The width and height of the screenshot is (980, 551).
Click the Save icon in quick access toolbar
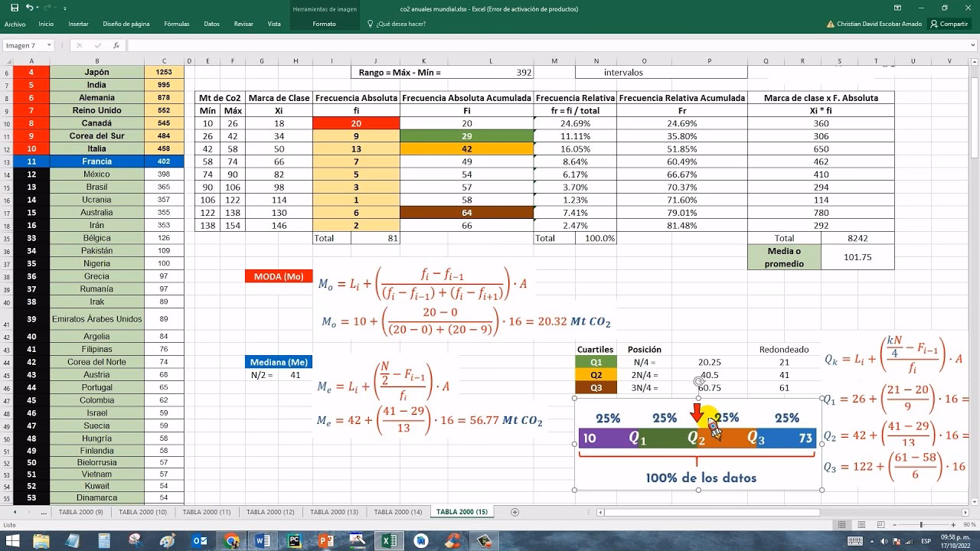(14, 8)
